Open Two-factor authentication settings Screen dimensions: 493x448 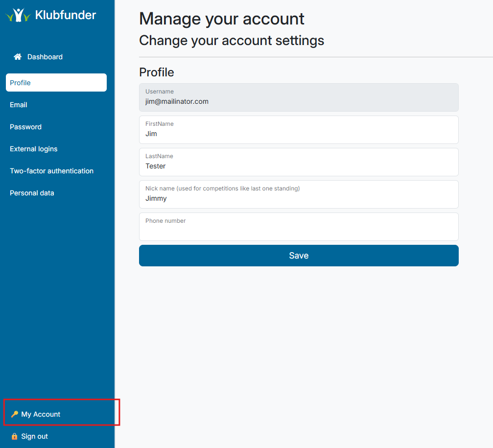click(51, 170)
